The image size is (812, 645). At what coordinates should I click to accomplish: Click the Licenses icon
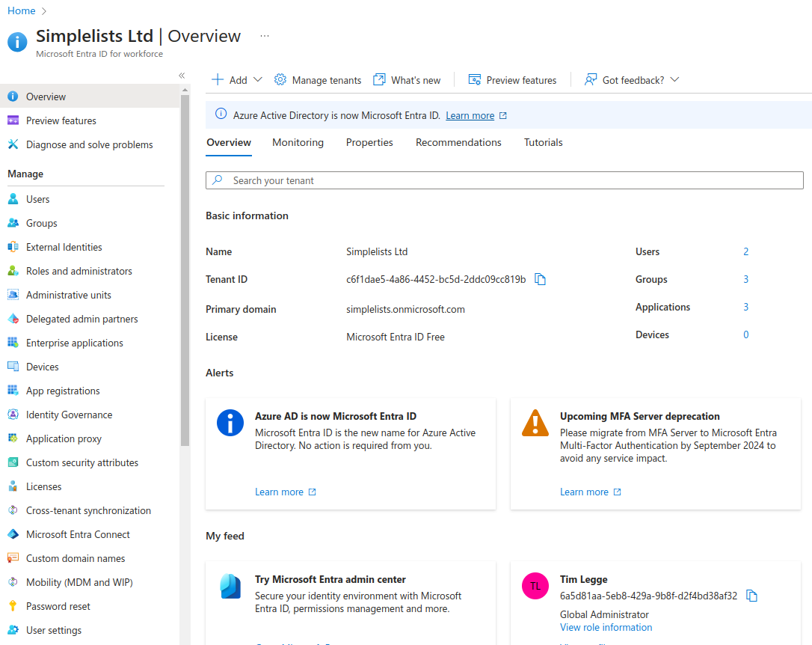[13, 486]
